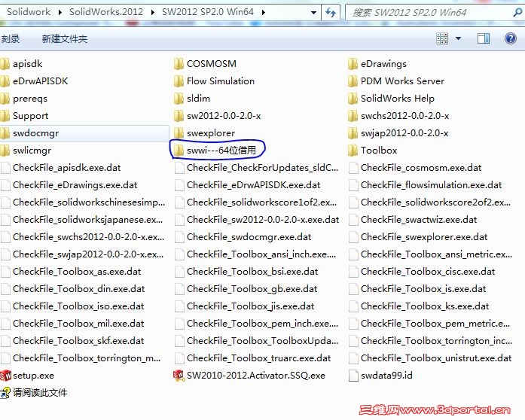Select CheckFile_swactwiz.exe.dat
This screenshot has width=525, height=420.
[x=413, y=220]
